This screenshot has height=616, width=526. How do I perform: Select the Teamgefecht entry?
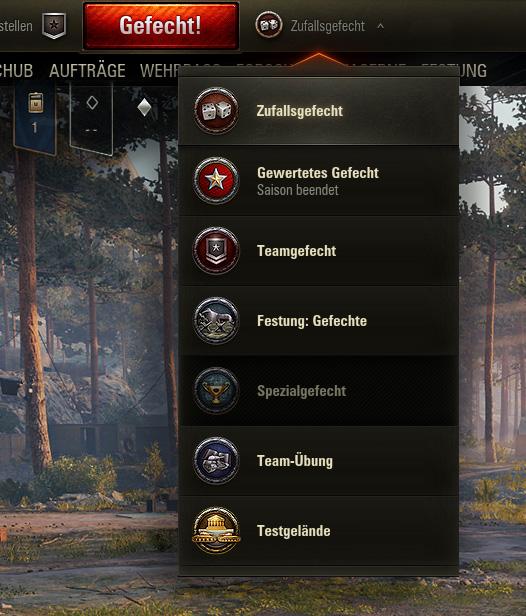point(319,251)
